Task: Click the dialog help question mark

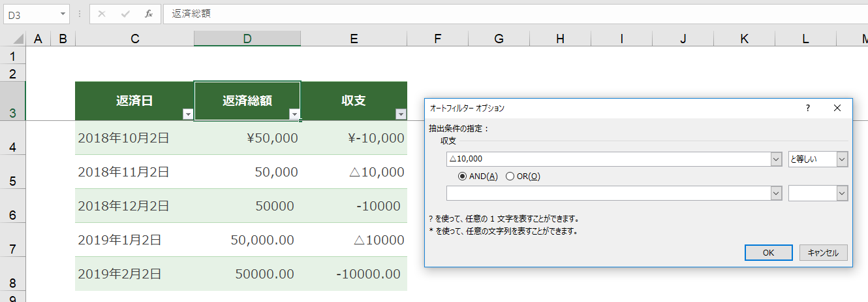Action: 808,108
